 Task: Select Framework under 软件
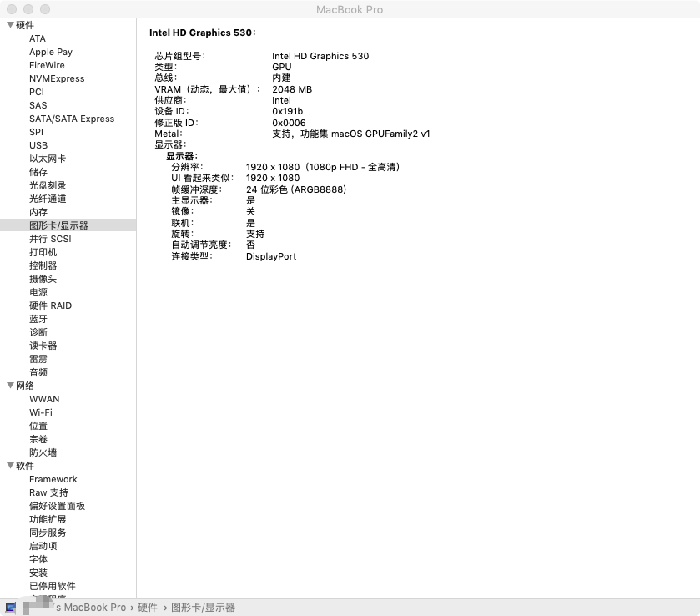pos(53,479)
